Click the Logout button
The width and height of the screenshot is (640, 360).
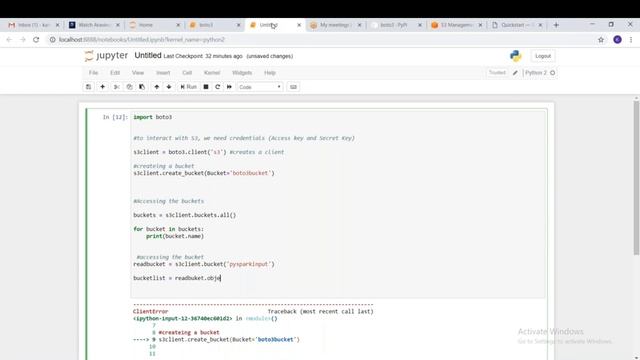click(x=543, y=56)
